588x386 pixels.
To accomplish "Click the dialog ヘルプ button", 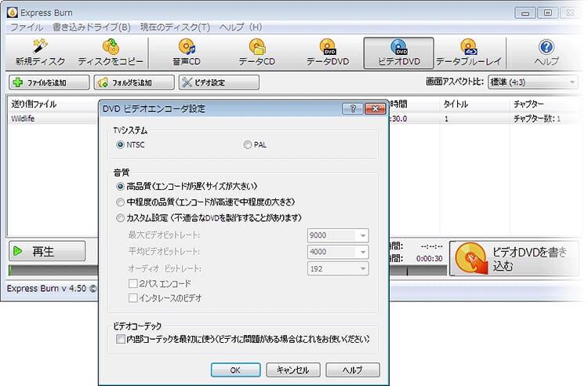I will (x=353, y=370).
